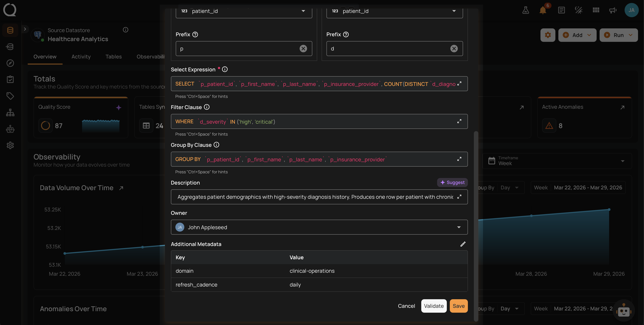Click the flask experiments icon
This screenshot has height=325, width=644.
click(526, 10)
